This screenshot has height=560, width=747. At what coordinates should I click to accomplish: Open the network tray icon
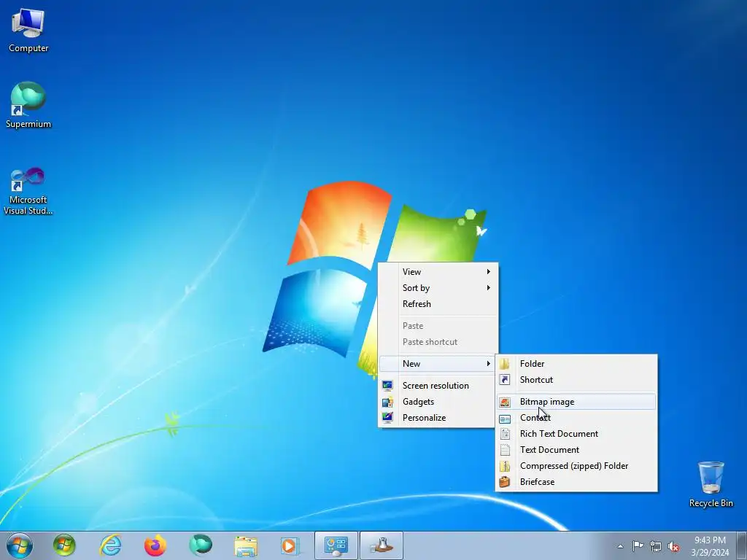click(x=656, y=546)
